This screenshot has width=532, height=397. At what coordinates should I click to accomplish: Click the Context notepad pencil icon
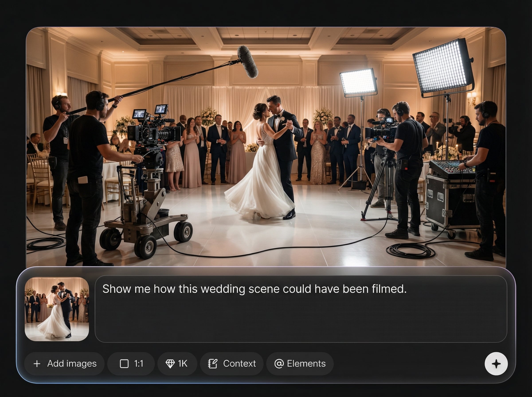pyautogui.click(x=213, y=364)
